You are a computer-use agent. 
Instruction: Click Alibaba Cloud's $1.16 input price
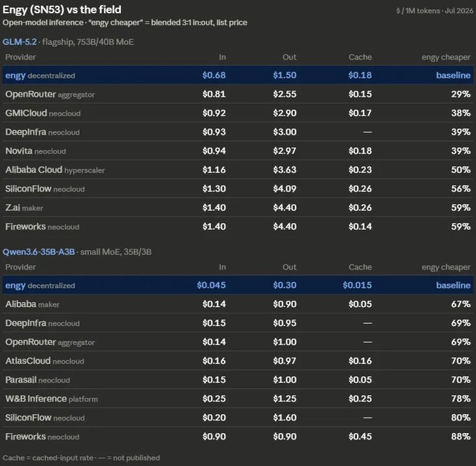point(214,170)
